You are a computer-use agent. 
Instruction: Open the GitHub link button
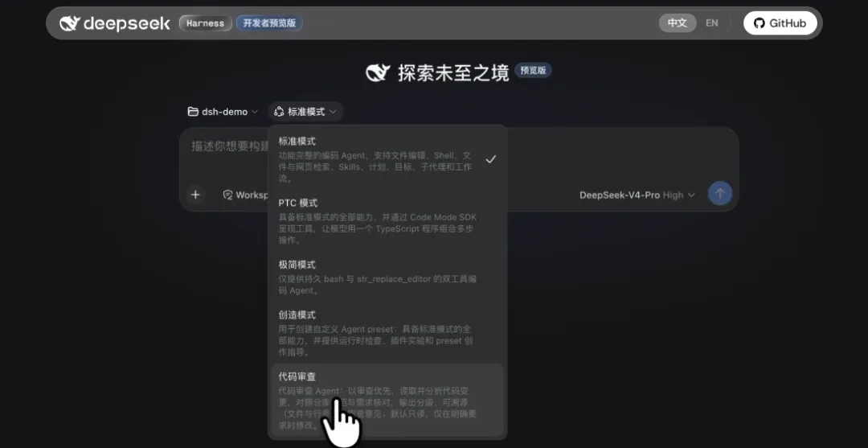click(x=780, y=23)
